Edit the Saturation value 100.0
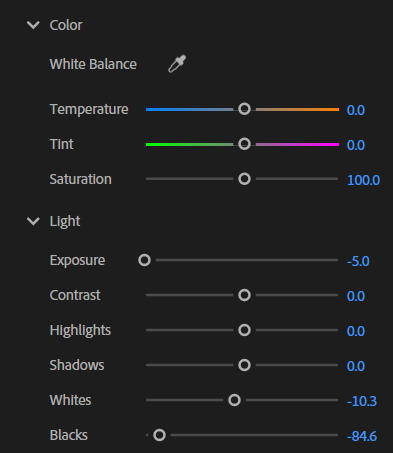The image size is (393, 453). tap(363, 180)
